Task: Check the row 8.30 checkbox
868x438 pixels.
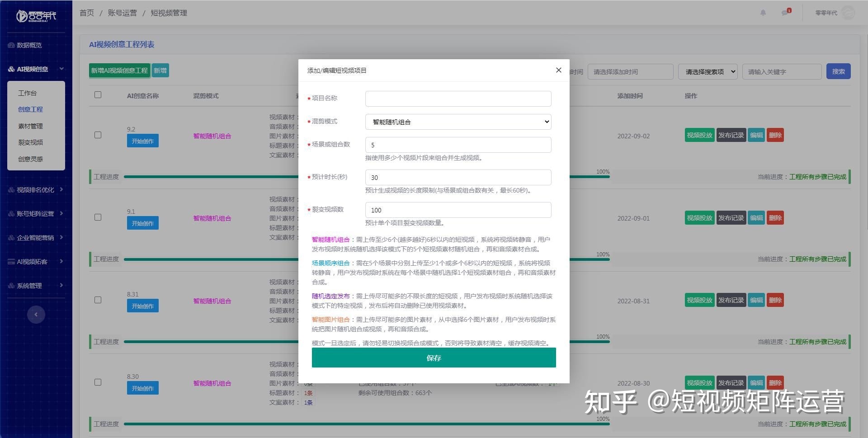Action: pyautogui.click(x=98, y=382)
